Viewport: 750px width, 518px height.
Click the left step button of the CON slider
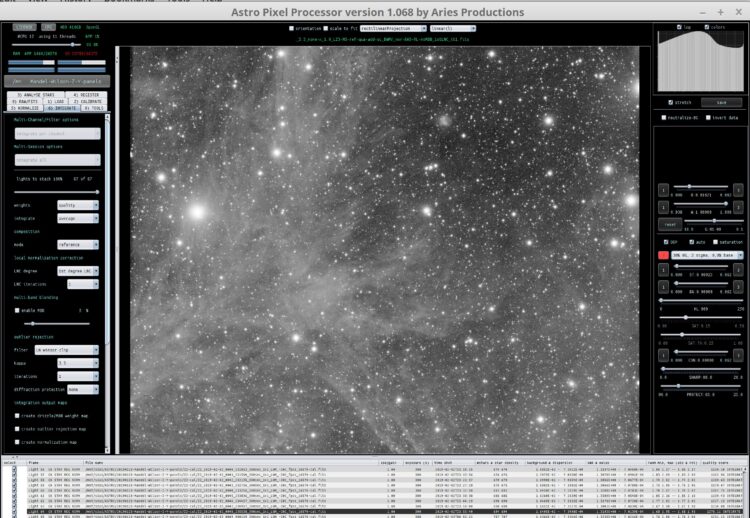663,355
